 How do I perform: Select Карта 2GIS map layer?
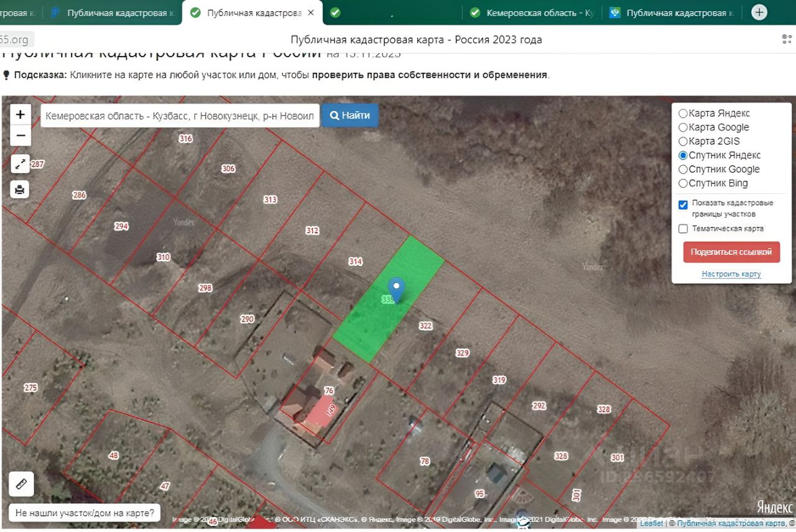[x=709, y=141]
